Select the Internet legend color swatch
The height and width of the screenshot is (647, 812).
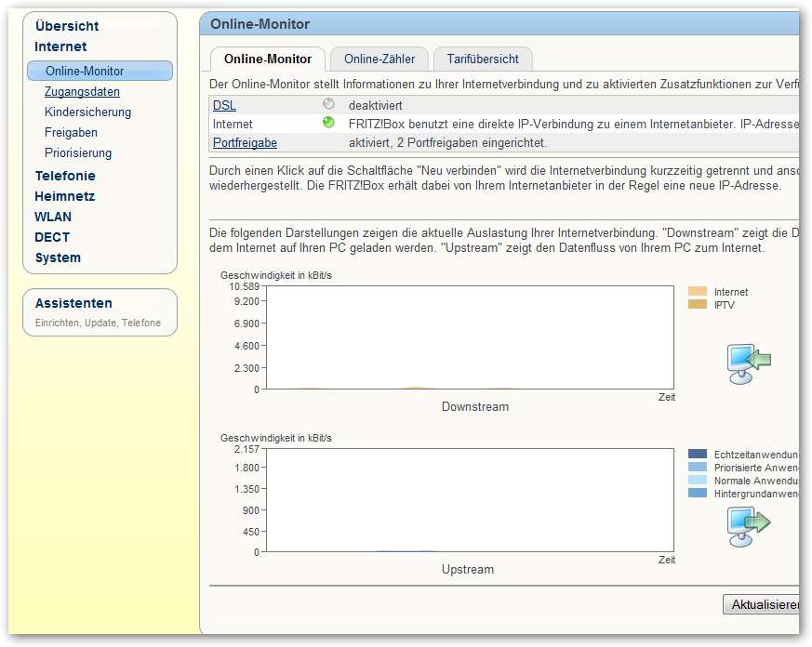pos(698,291)
